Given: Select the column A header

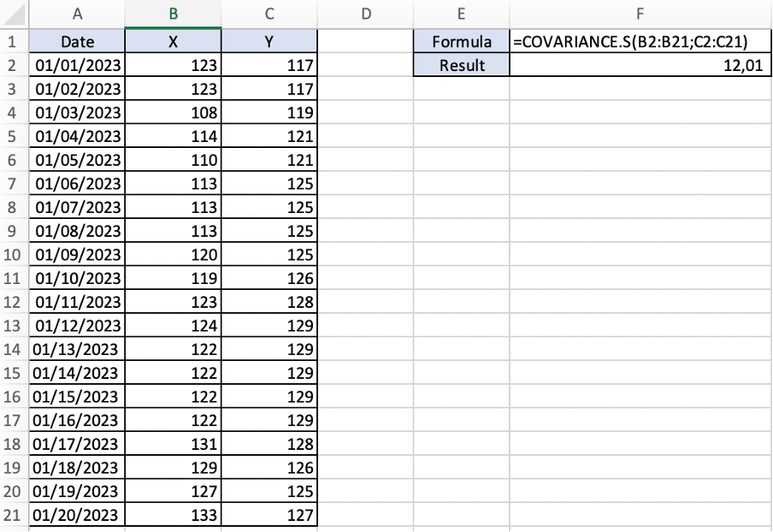Looking at the screenshot, I should [x=77, y=14].
